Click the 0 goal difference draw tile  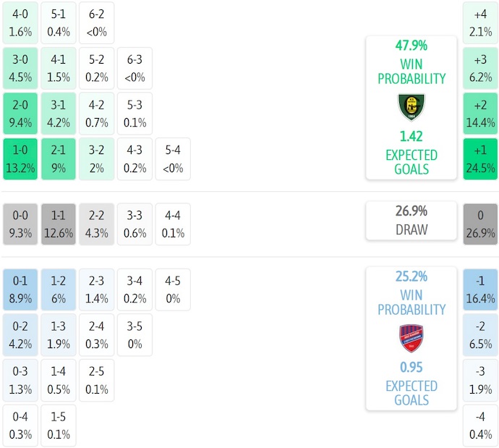480,224
